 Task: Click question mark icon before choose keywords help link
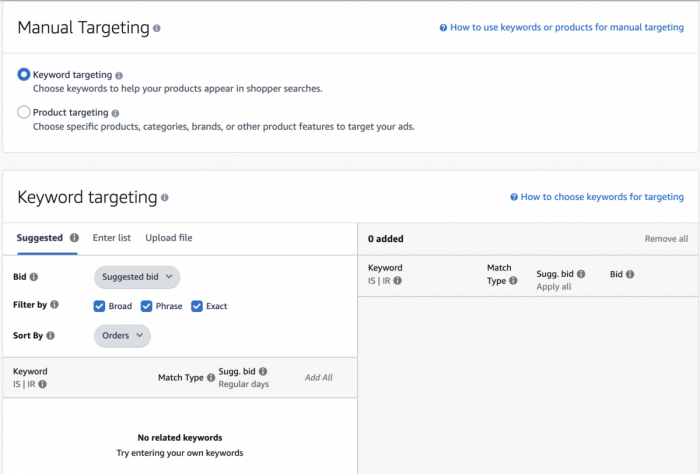514,197
